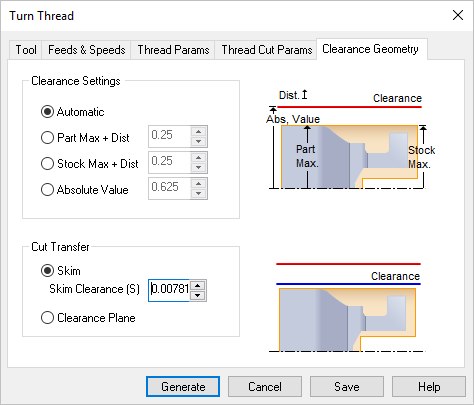Viewport: 474px width, 405px height.
Task: Decrease Skim Clearance value
Action: pyautogui.click(x=198, y=295)
